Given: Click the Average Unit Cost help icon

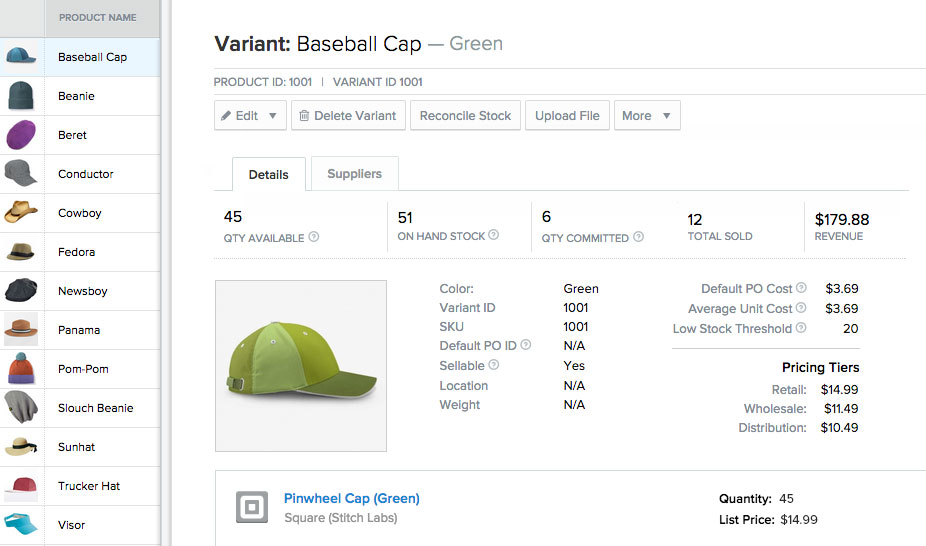Looking at the screenshot, I should pos(801,309).
